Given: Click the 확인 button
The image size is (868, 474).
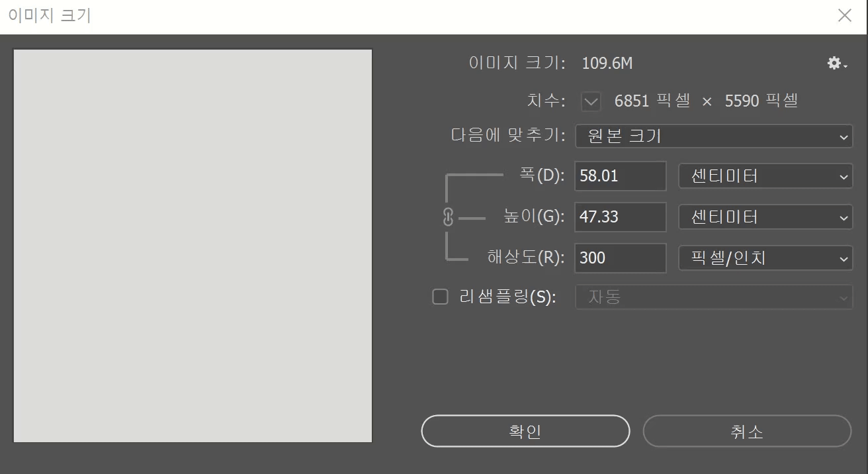Looking at the screenshot, I should tap(525, 432).
